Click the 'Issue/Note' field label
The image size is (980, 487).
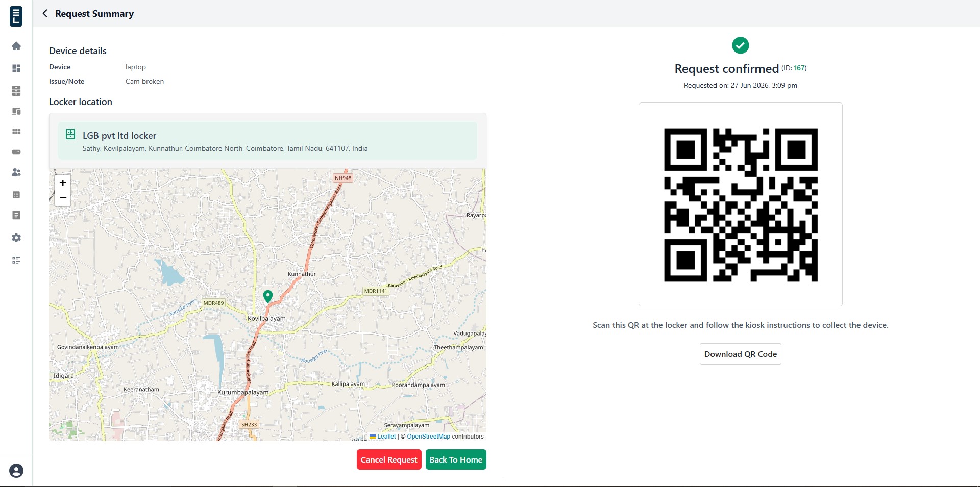(67, 81)
